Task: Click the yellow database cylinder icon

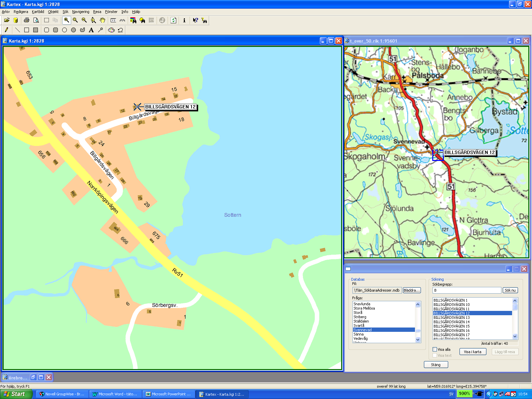Action: (15, 20)
